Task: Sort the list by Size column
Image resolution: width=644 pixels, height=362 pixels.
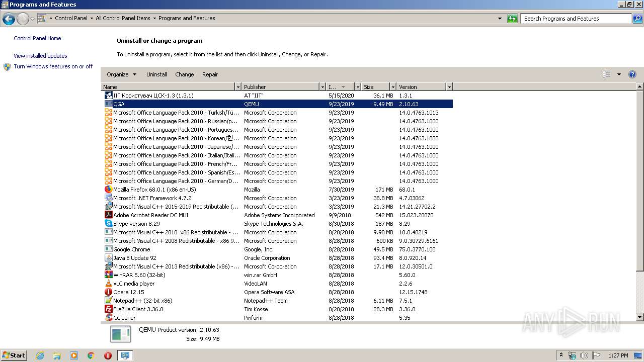Action: (x=376, y=87)
